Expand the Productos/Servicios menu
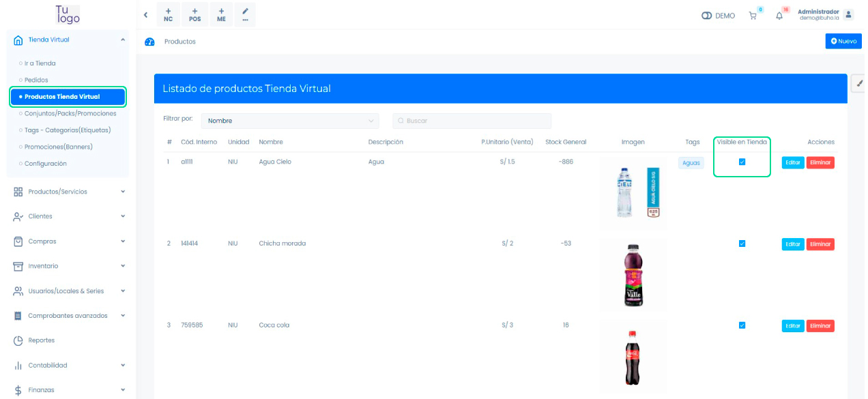868x399 pixels. point(68,192)
